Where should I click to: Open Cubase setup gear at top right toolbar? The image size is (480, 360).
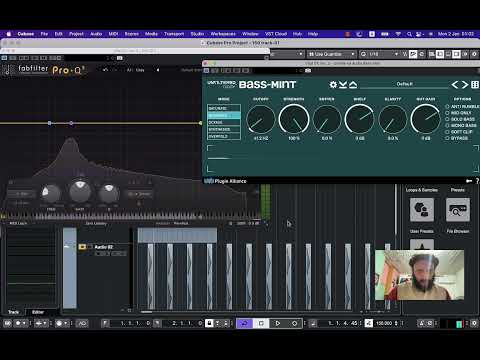click(474, 54)
